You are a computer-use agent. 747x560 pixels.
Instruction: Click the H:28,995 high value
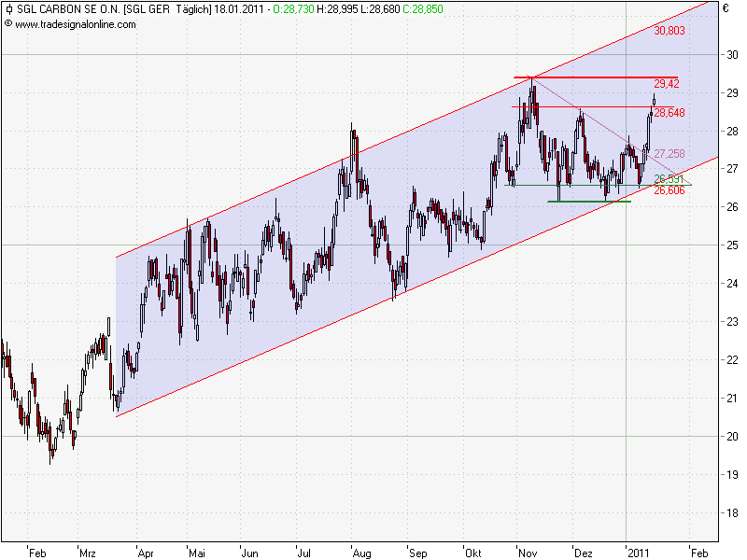(335, 8)
